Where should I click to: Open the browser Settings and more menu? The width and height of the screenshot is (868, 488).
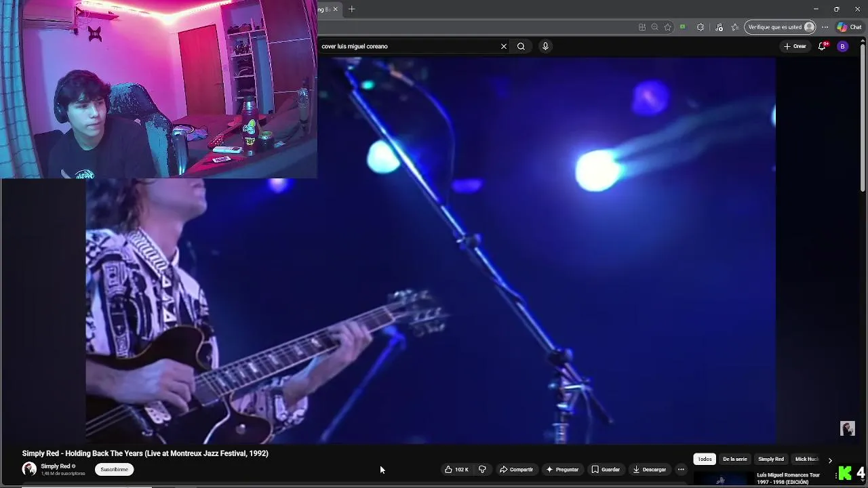point(825,27)
